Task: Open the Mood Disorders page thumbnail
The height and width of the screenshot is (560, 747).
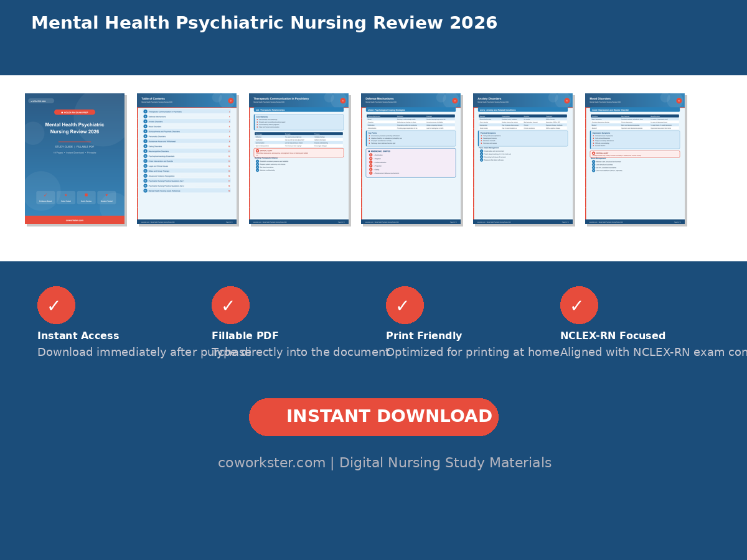Action: pyautogui.click(x=635, y=159)
